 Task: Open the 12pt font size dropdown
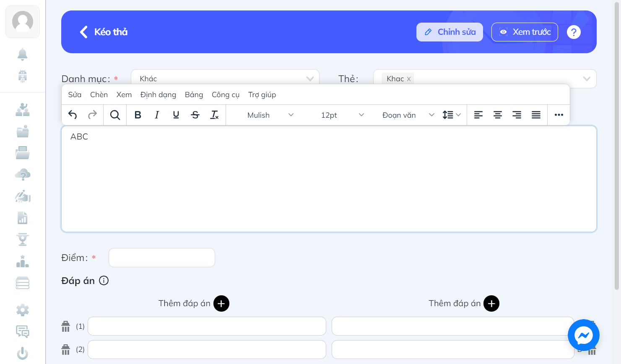pos(342,115)
